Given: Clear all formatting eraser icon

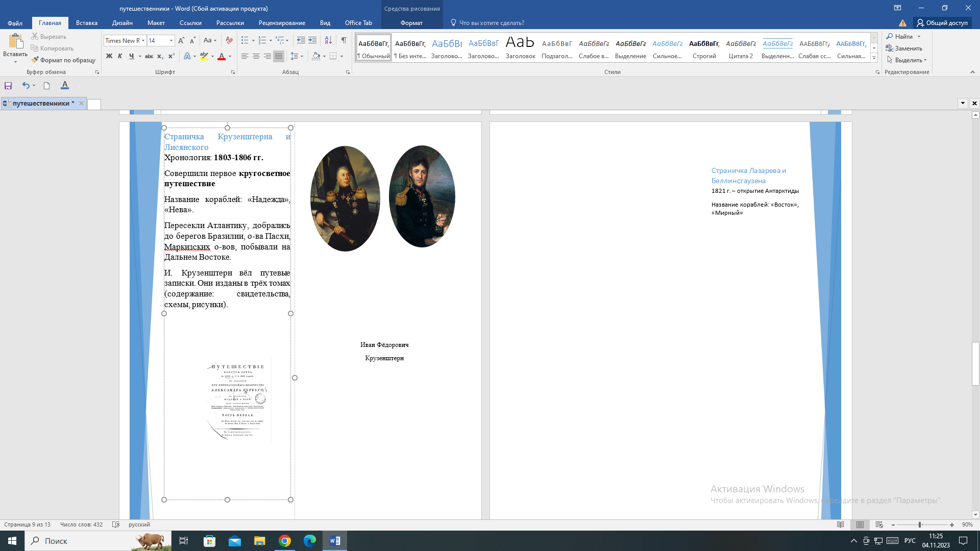Looking at the screenshot, I should 229,40.
